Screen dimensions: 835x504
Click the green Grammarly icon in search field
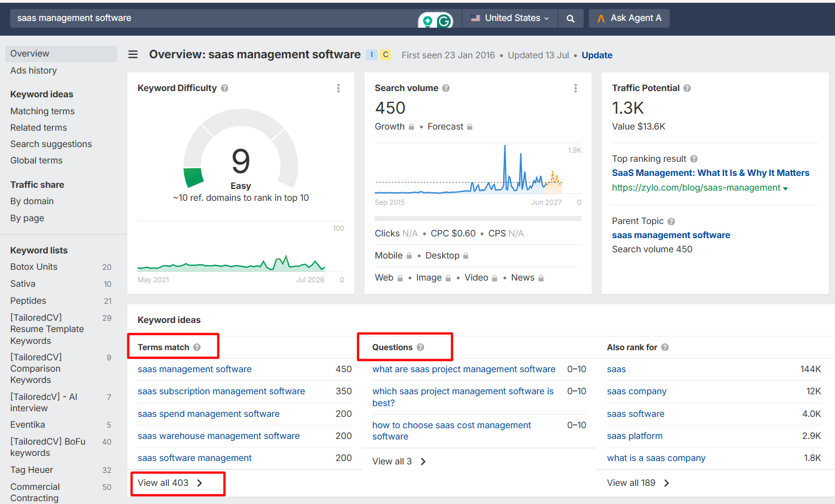[444, 21]
